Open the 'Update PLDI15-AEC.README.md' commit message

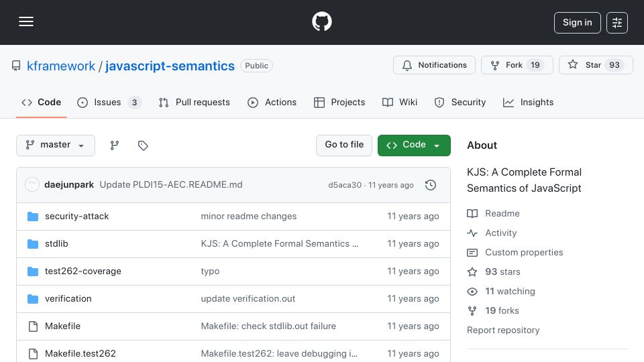[x=171, y=185]
